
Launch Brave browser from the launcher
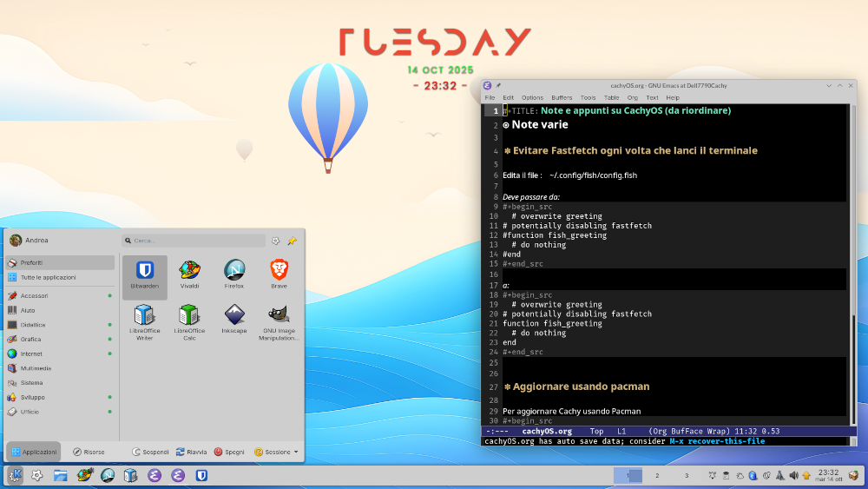coord(279,274)
